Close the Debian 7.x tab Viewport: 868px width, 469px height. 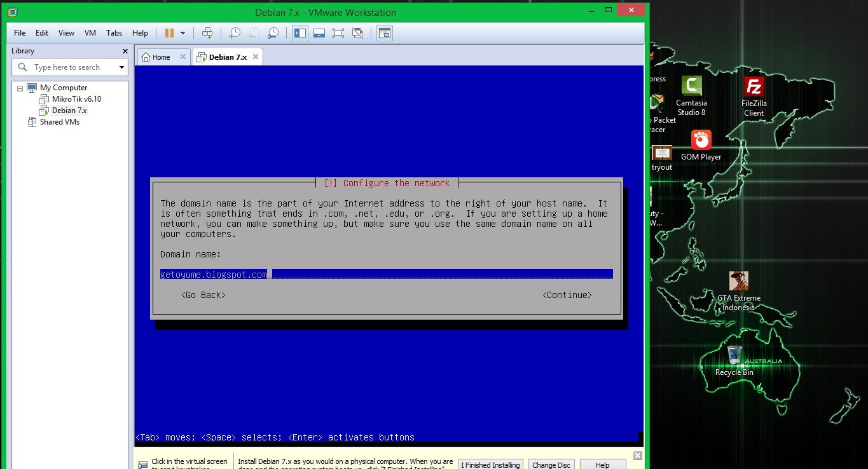tap(256, 57)
